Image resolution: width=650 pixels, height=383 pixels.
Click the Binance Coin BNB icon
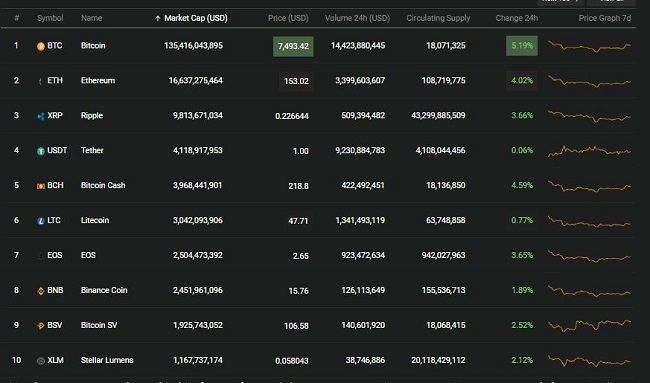[x=41, y=291]
